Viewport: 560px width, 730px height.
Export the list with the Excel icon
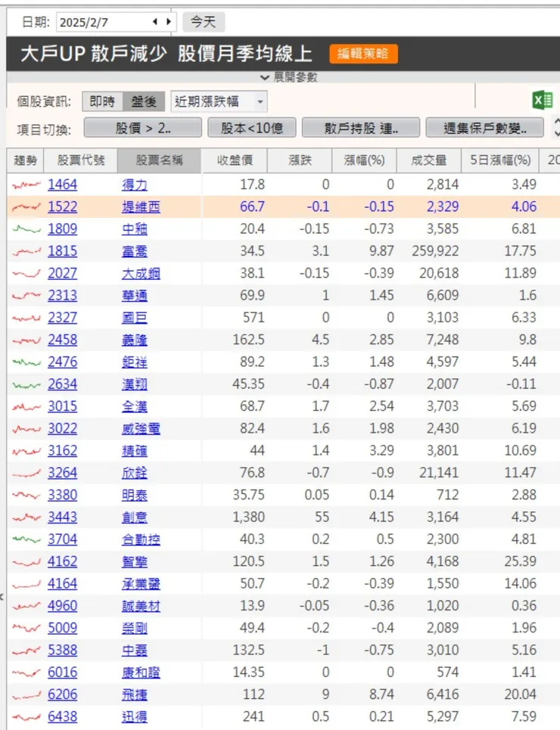coord(543,100)
